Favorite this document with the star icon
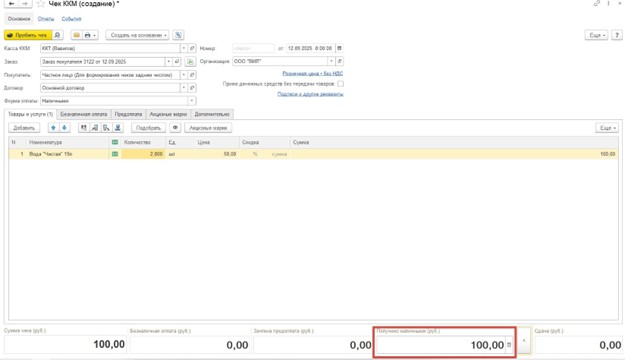 click(40, 4)
